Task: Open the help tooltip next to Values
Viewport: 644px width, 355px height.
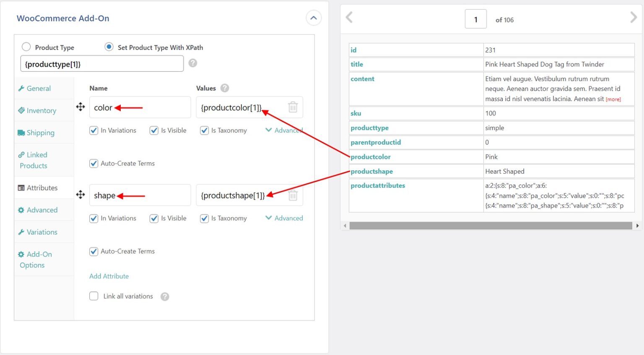Action: pyautogui.click(x=224, y=88)
